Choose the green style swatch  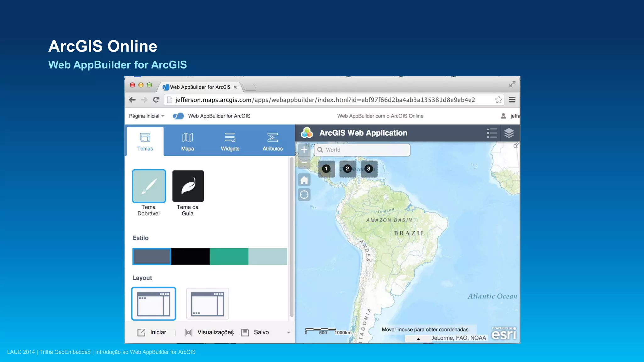[229, 256]
